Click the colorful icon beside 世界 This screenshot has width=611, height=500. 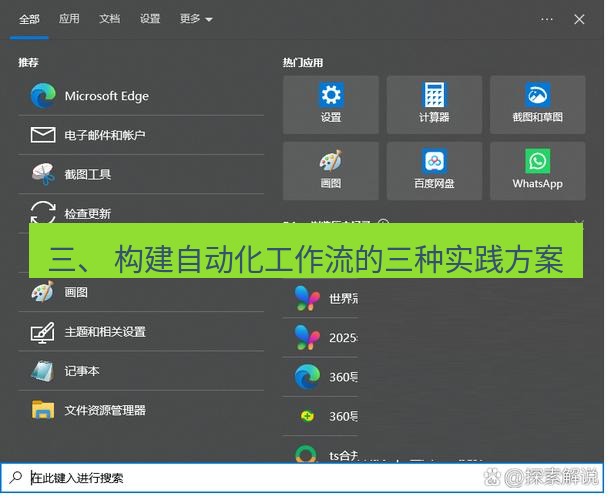307,299
